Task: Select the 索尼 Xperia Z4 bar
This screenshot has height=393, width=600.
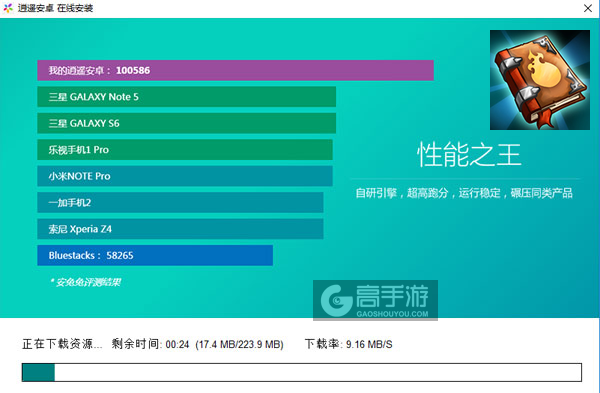Action: [180, 229]
